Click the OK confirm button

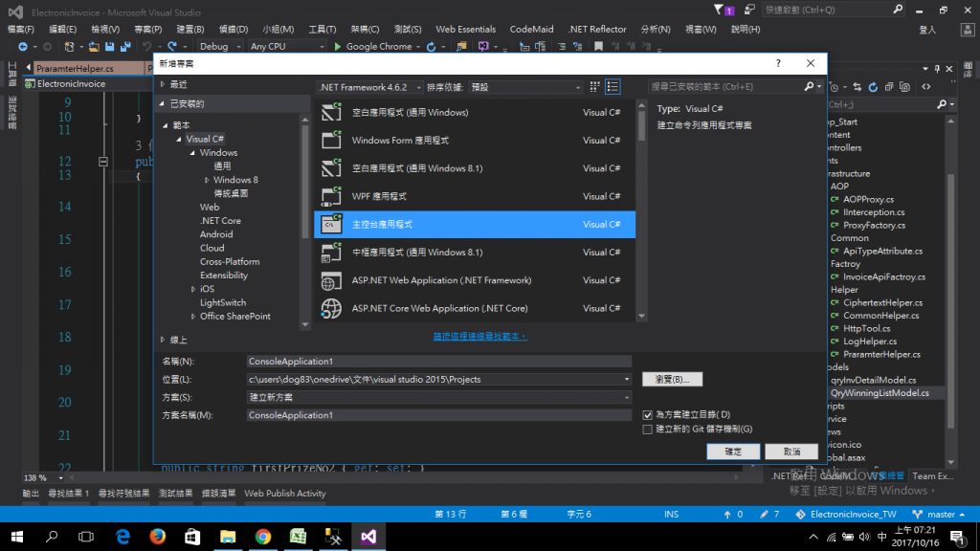tap(733, 452)
